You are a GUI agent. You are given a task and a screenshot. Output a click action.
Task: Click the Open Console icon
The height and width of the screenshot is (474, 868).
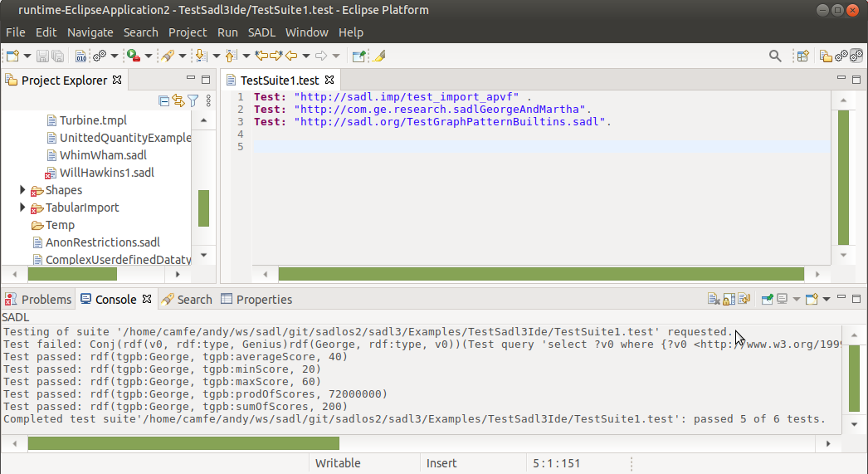click(812, 300)
